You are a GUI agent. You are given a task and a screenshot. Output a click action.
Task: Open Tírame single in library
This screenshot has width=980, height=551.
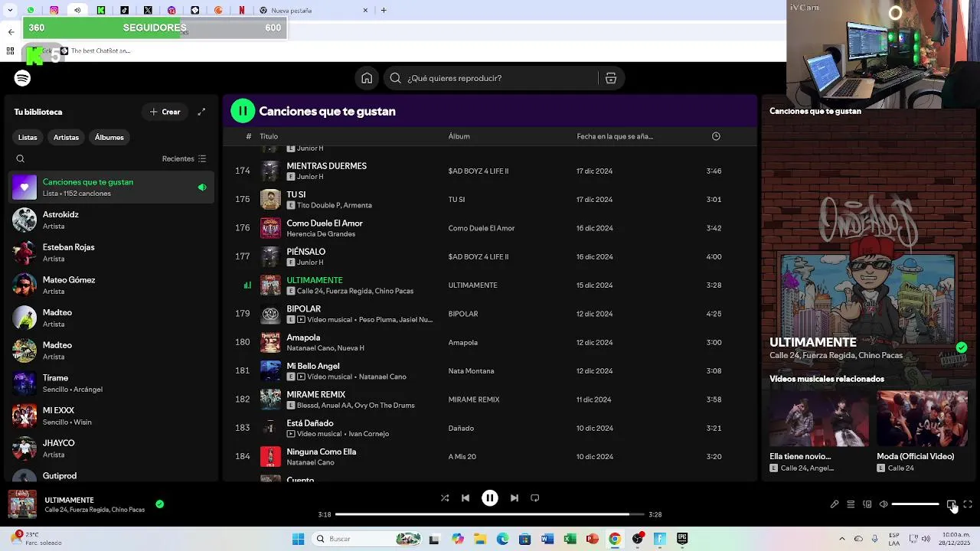pyautogui.click(x=111, y=383)
